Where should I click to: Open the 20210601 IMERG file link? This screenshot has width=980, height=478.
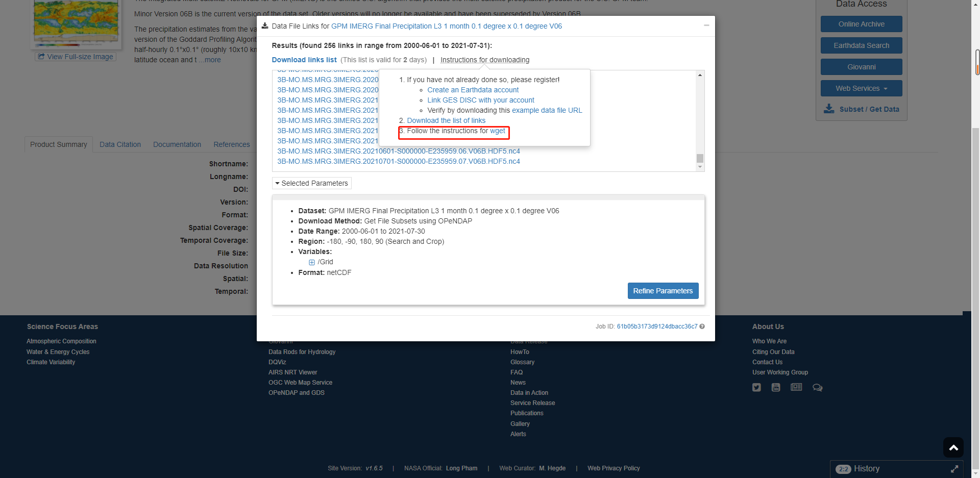[399, 151]
